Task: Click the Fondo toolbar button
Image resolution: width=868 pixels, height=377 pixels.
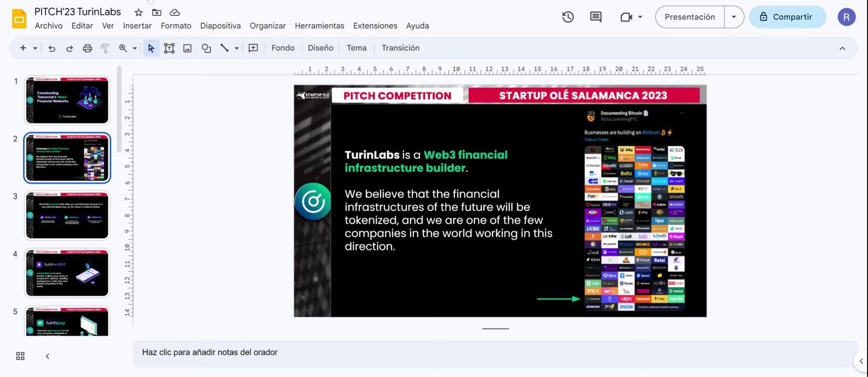Action: (283, 48)
